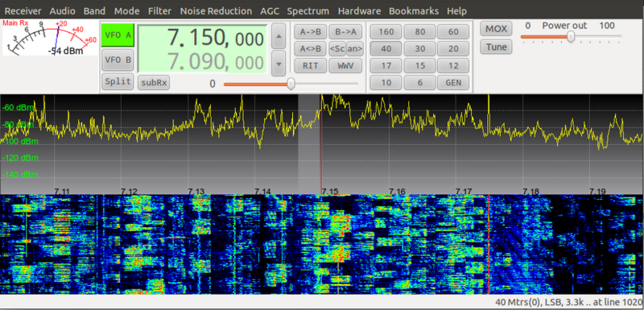Image resolution: width=644 pixels, height=310 pixels.
Task: Toggle MOX transmit
Action: [496, 29]
